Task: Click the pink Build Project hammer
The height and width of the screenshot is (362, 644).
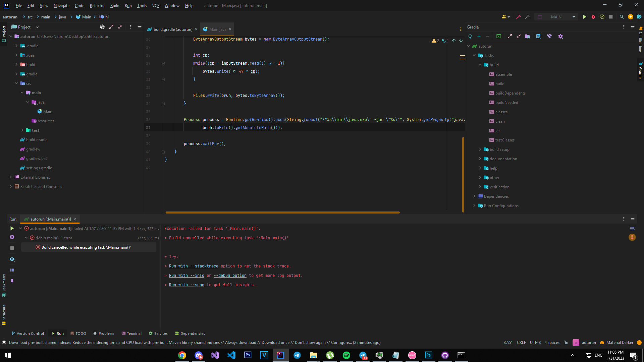Action: (518, 17)
